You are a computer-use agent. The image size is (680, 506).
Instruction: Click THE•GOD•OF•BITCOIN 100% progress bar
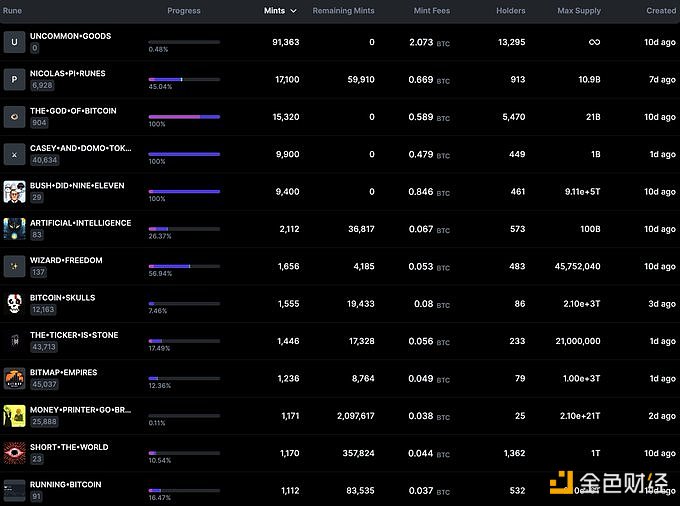click(x=184, y=117)
